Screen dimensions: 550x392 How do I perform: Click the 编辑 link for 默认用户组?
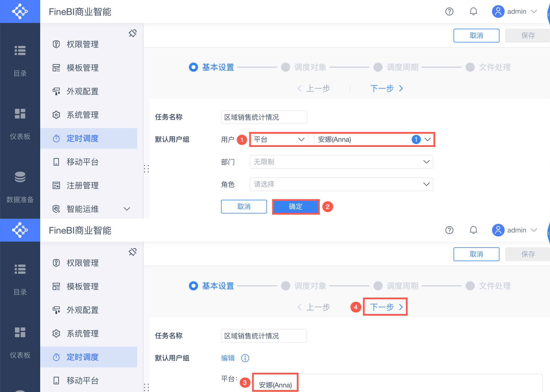[x=228, y=358]
